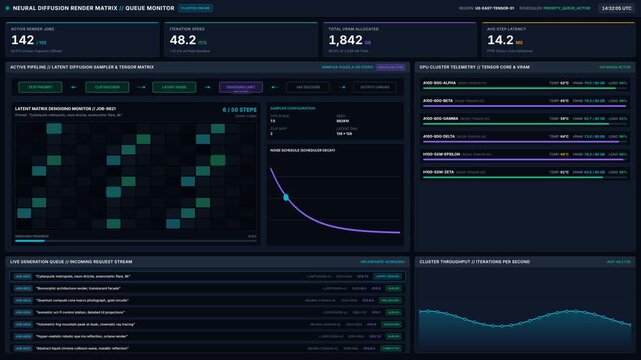This screenshot has height=360, width=641.
Task: Open the "Abstract liquid chrome collision wave" queue row
Action: [x=208, y=348]
